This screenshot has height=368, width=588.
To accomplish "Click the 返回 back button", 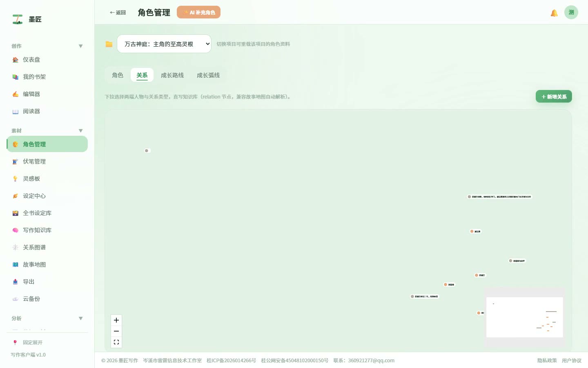I will coord(118,13).
